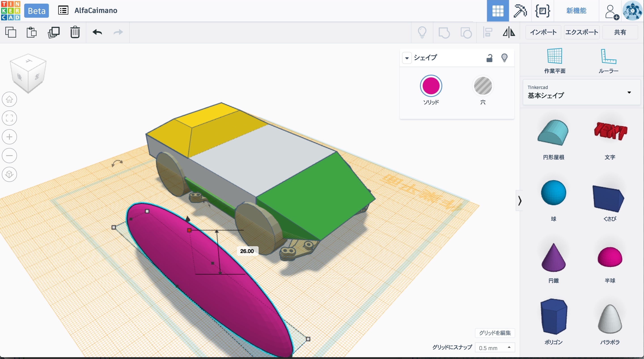Image resolution: width=644 pixels, height=359 pixels.
Task: Click the mirror flip tool icon
Action: pos(509,32)
